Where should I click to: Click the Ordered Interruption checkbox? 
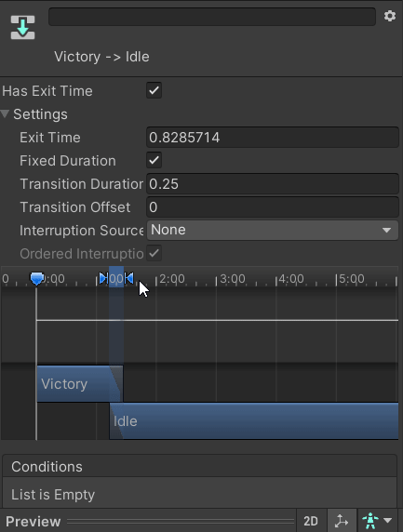point(154,253)
